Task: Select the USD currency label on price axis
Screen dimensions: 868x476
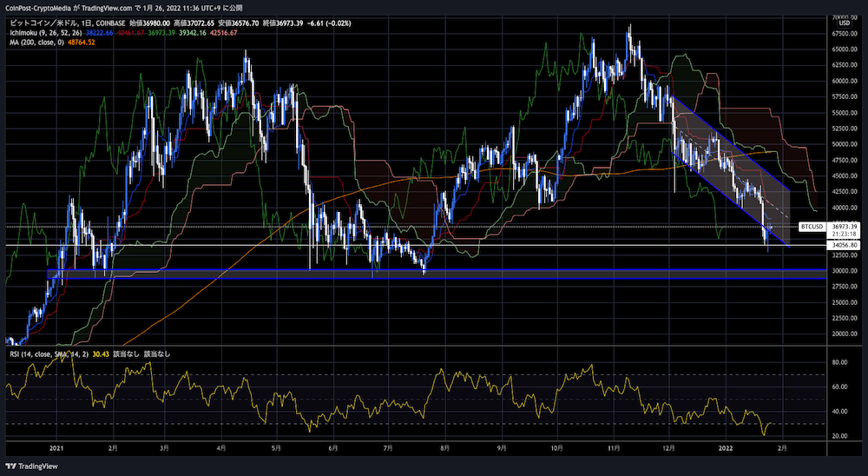Action: 845,23
